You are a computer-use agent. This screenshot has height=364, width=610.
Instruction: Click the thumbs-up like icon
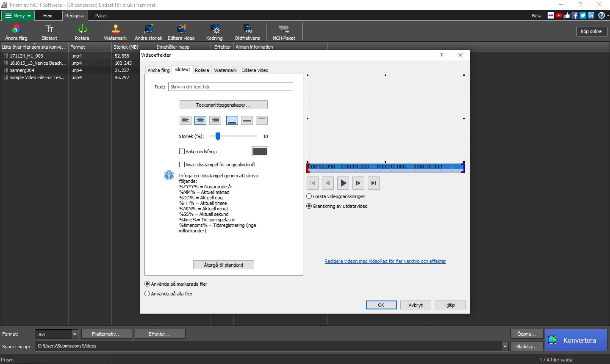click(x=567, y=15)
